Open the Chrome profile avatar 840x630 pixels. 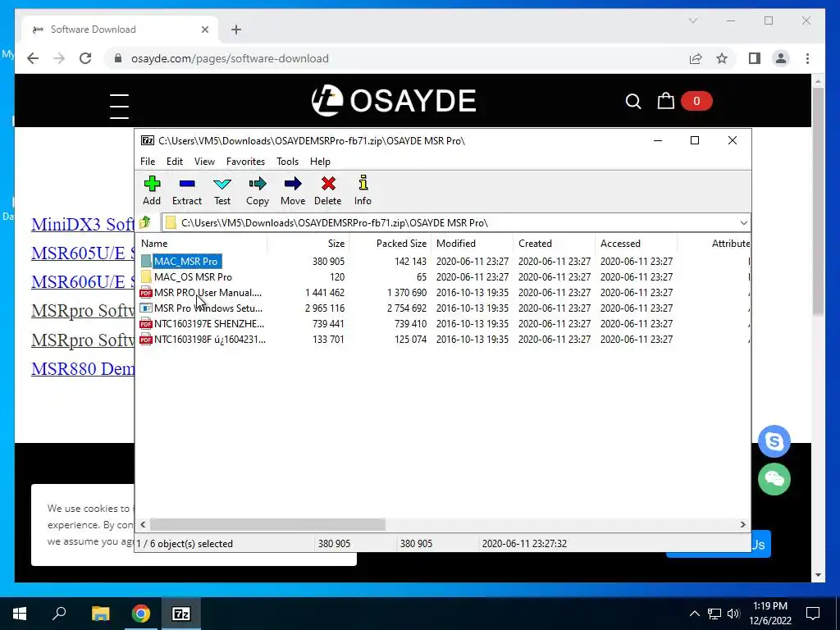(x=781, y=58)
